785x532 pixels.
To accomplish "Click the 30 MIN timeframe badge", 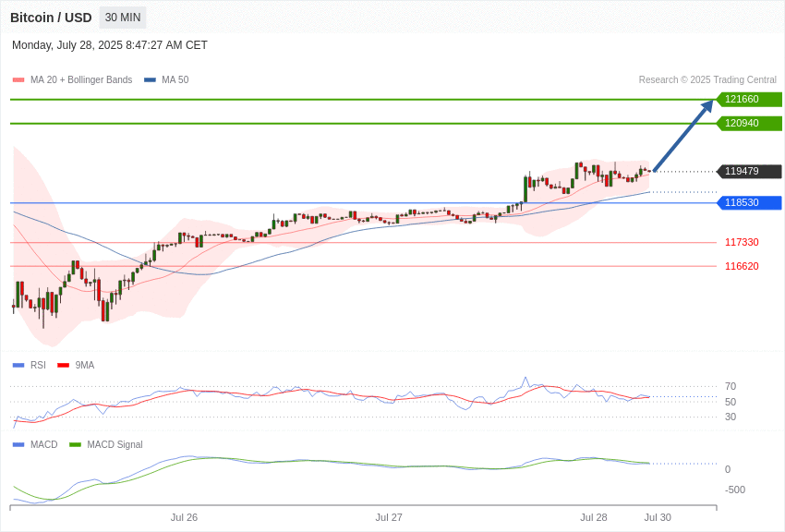I will (123, 18).
